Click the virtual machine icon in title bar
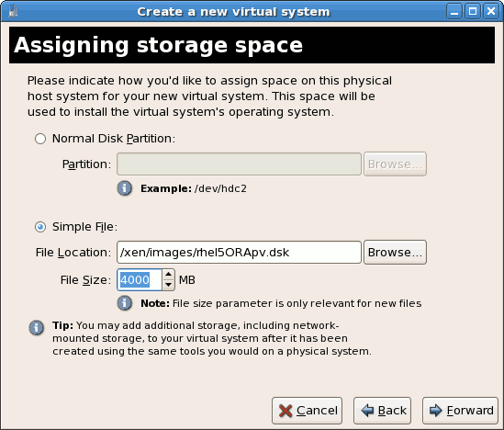This screenshot has height=430, width=504. pyautogui.click(x=13, y=12)
